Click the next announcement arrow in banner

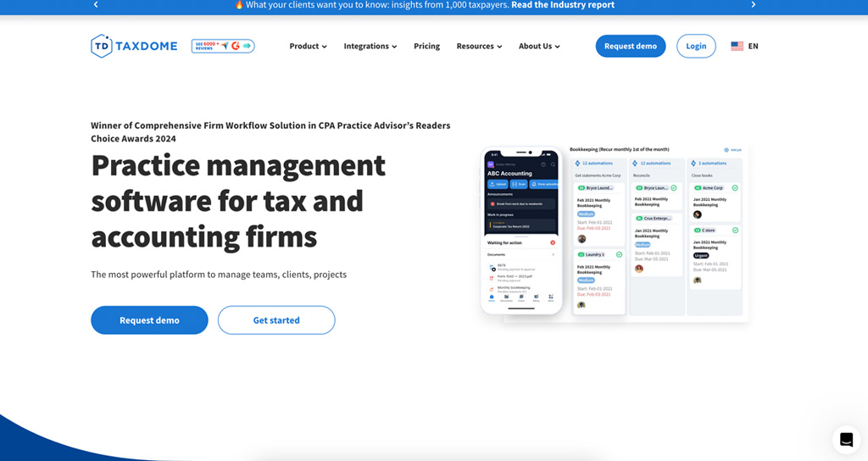(x=753, y=5)
